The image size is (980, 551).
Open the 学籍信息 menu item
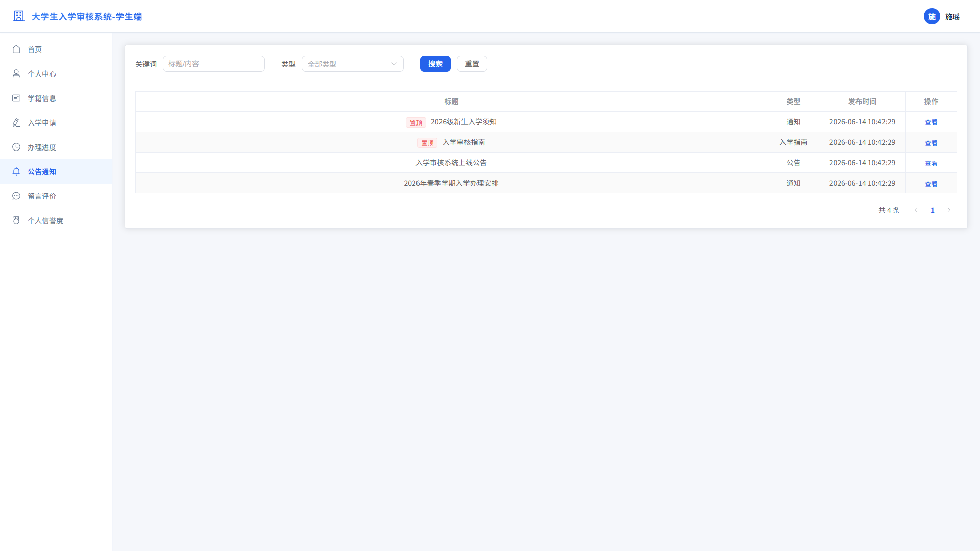pyautogui.click(x=56, y=98)
